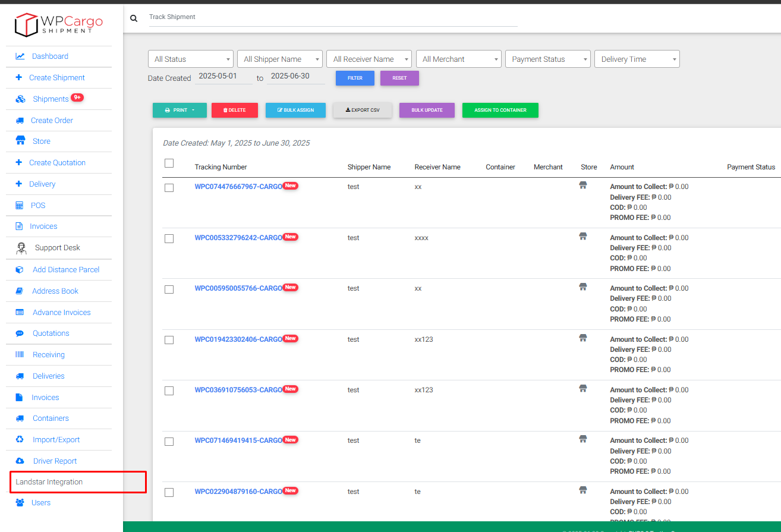Viewport: 781px width, 532px height.
Task: Check the box for WPC074476667967-CARGO
Action: coord(169,188)
